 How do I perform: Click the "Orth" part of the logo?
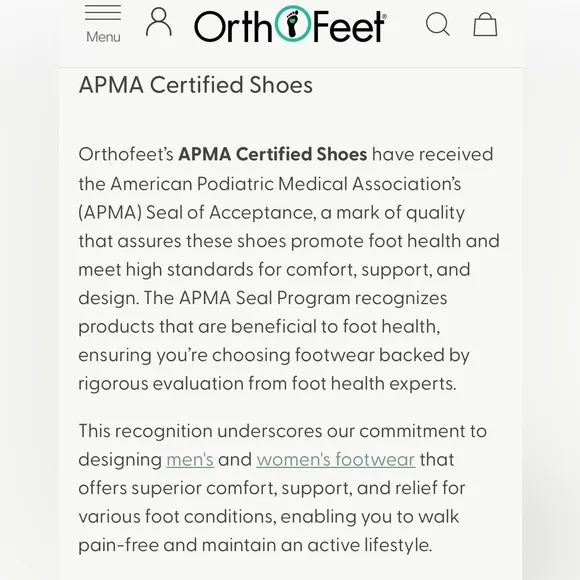tap(233, 26)
